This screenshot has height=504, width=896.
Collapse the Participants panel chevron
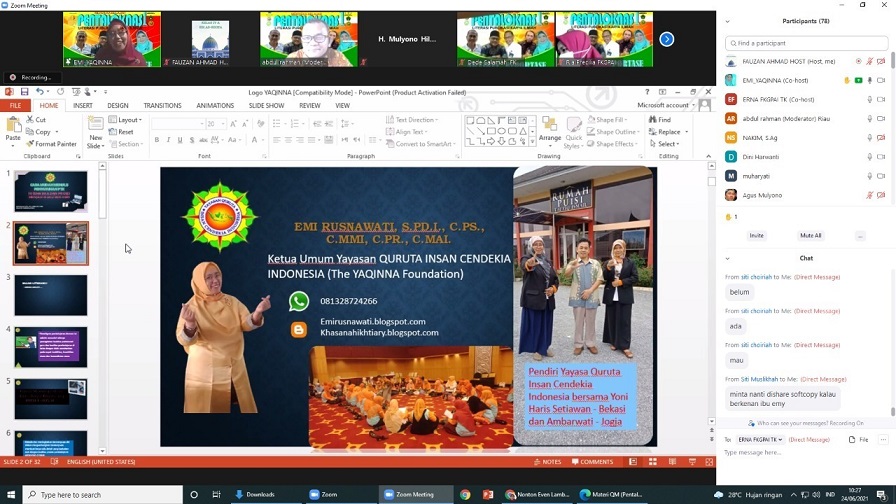(727, 21)
